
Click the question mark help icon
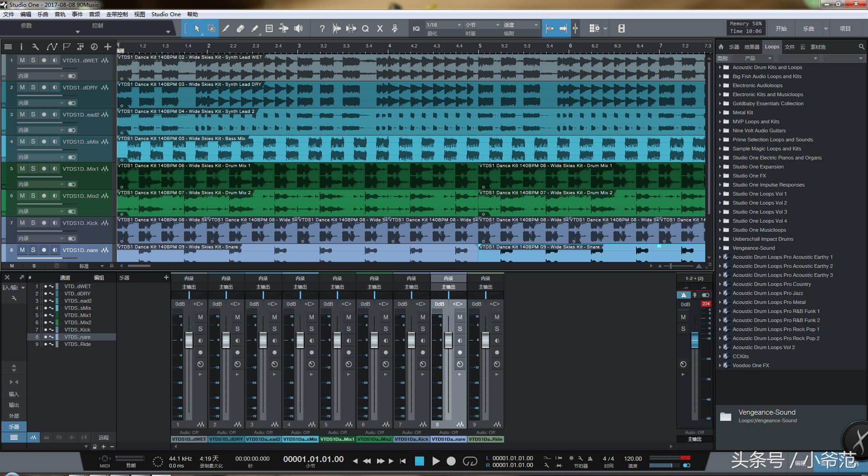pos(322,28)
